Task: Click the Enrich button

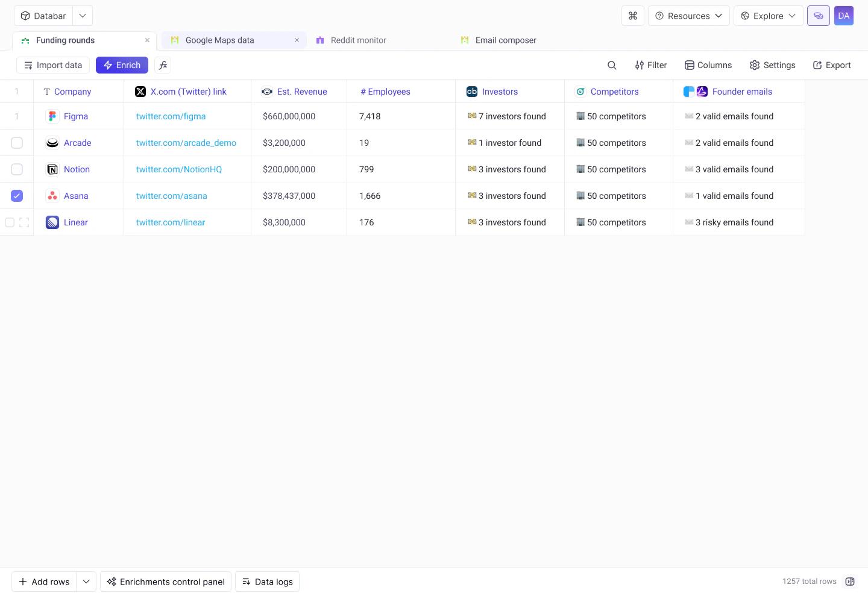Action: (122, 65)
